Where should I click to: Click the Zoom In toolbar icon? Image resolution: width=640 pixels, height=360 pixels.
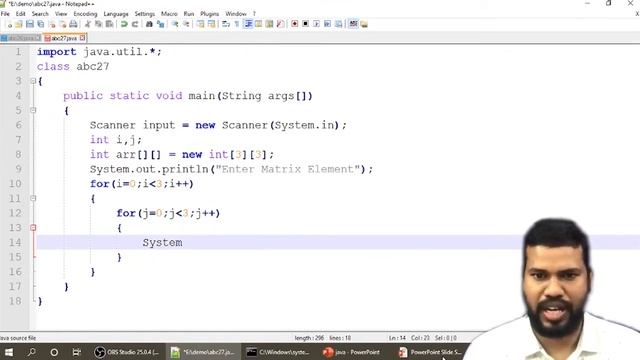(175, 24)
